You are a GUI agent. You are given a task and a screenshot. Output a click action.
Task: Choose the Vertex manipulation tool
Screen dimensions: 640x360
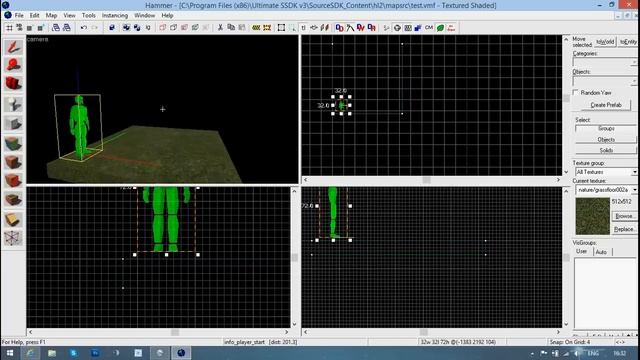(13, 238)
